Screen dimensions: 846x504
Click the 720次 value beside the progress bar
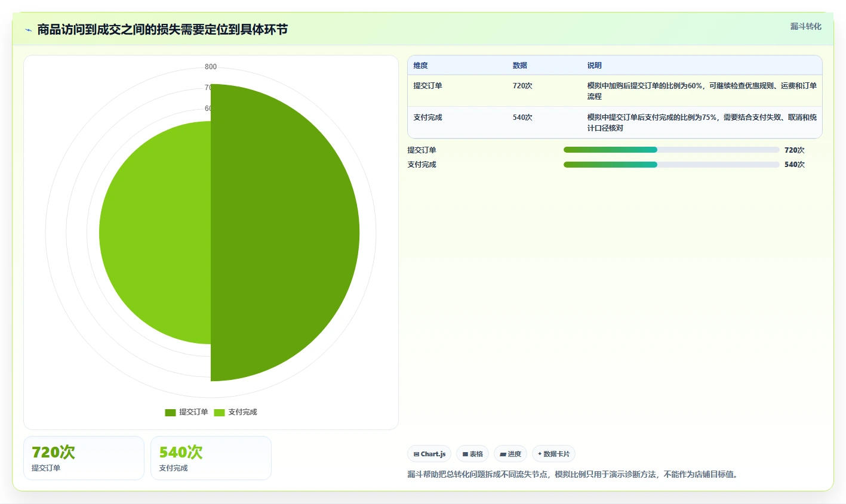[794, 150]
